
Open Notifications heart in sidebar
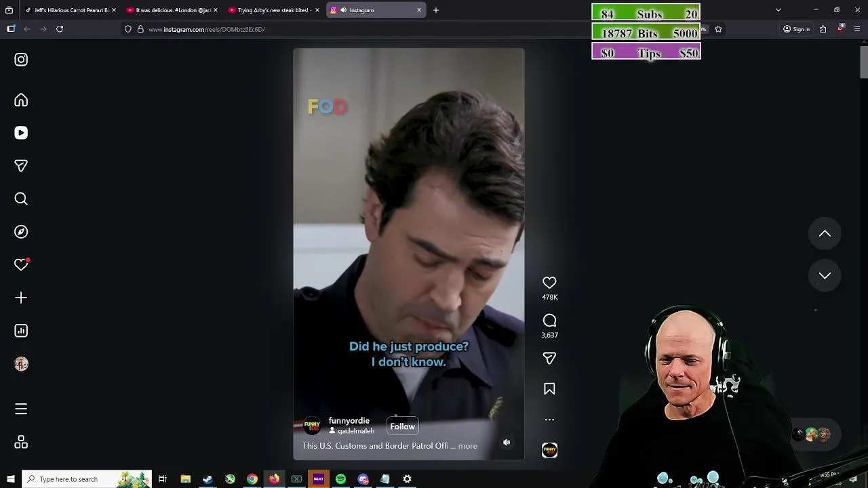pos(21,264)
